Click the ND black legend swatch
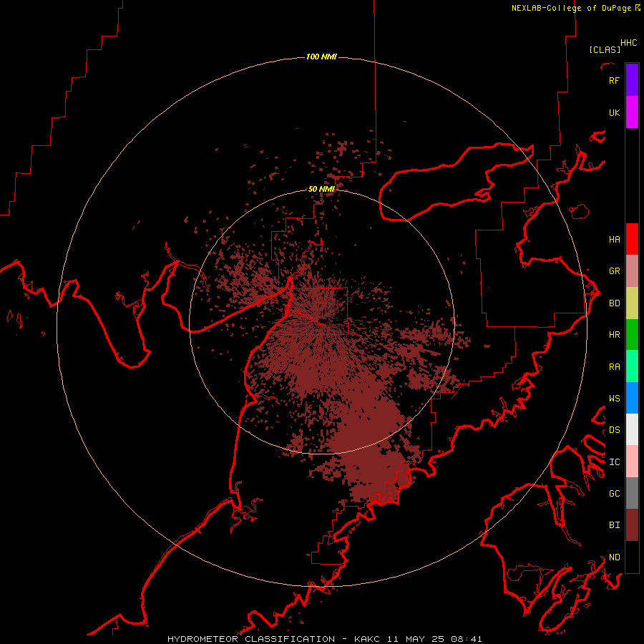 pyautogui.click(x=632, y=557)
